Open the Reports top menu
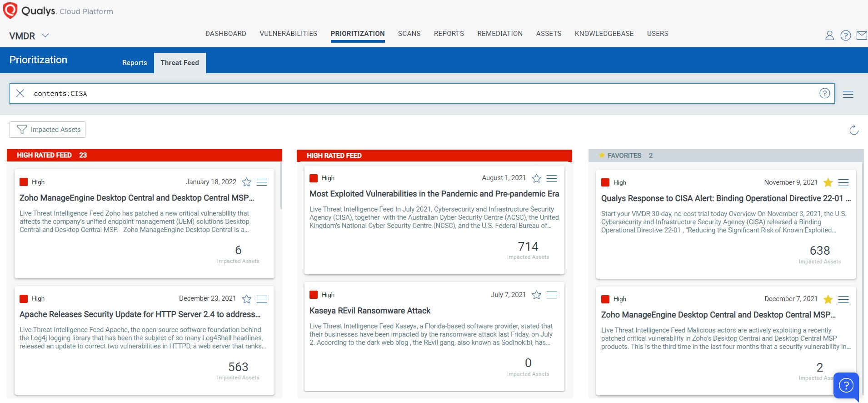The image size is (868, 403). coord(449,34)
